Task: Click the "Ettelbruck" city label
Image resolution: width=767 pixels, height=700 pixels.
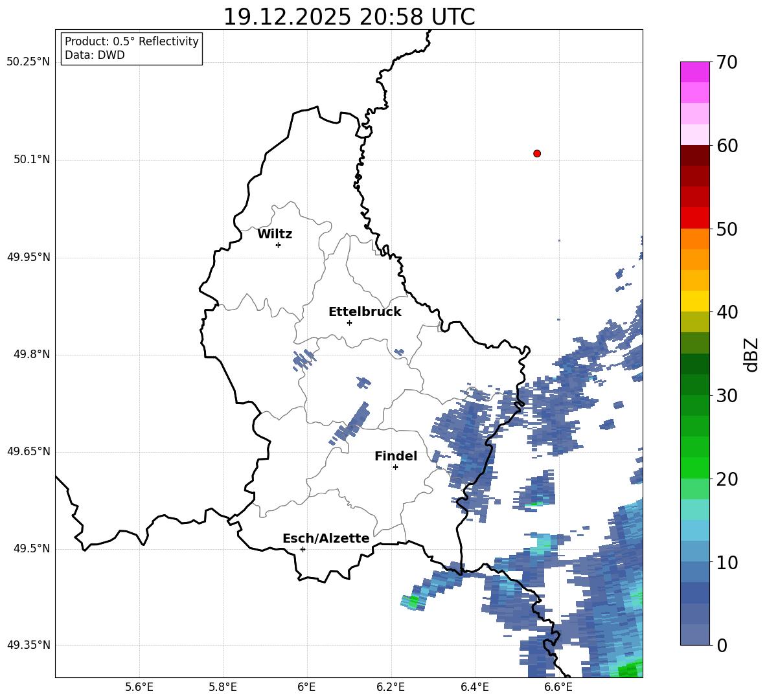Action: click(x=365, y=312)
